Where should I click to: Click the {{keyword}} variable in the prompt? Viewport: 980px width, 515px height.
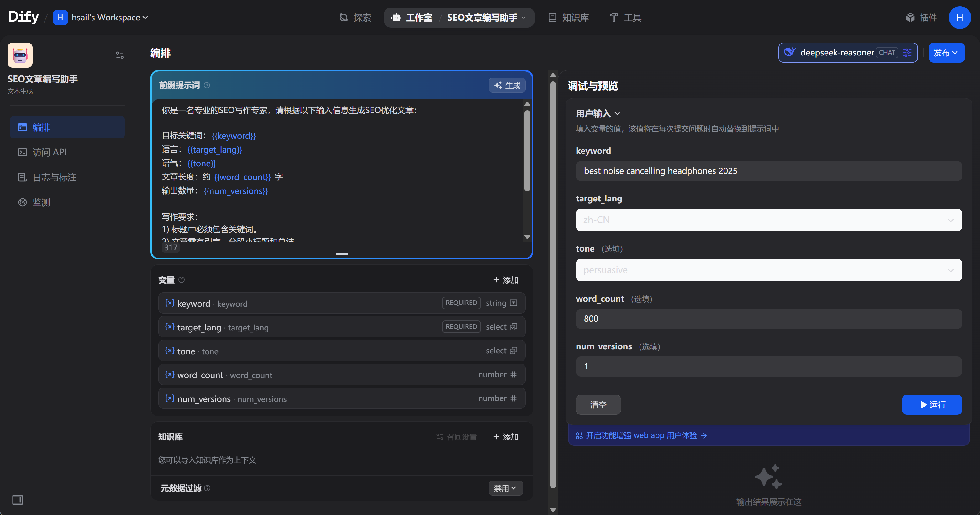click(234, 136)
